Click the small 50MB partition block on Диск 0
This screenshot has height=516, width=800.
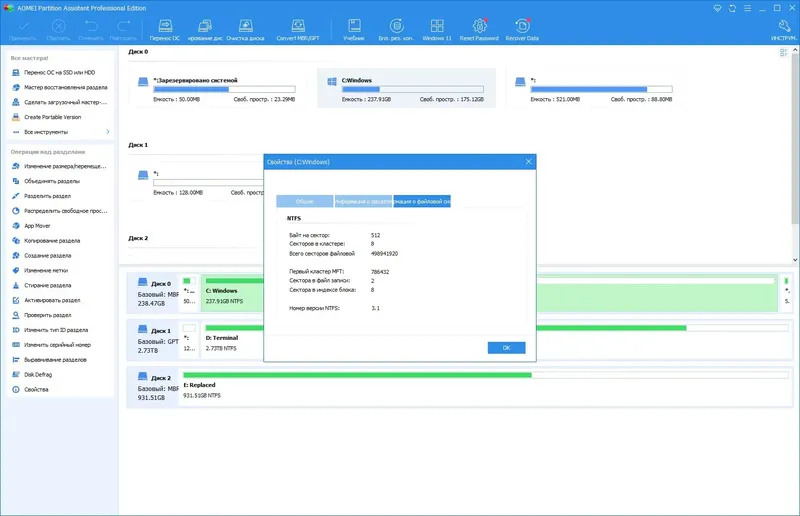pos(190,292)
